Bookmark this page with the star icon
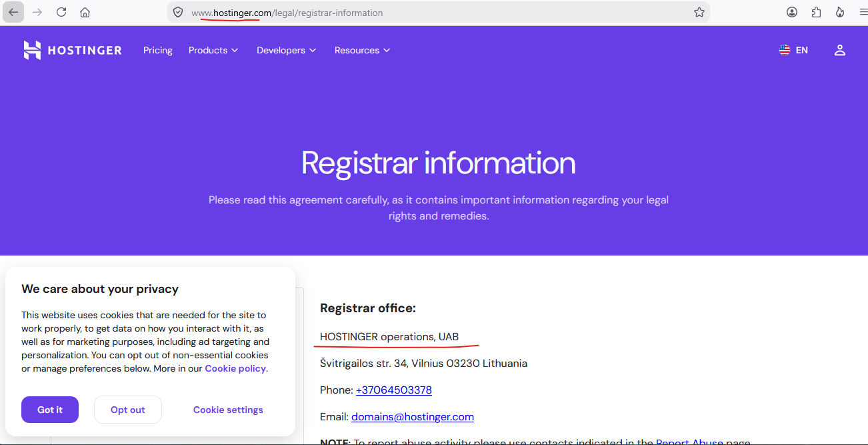 [699, 12]
